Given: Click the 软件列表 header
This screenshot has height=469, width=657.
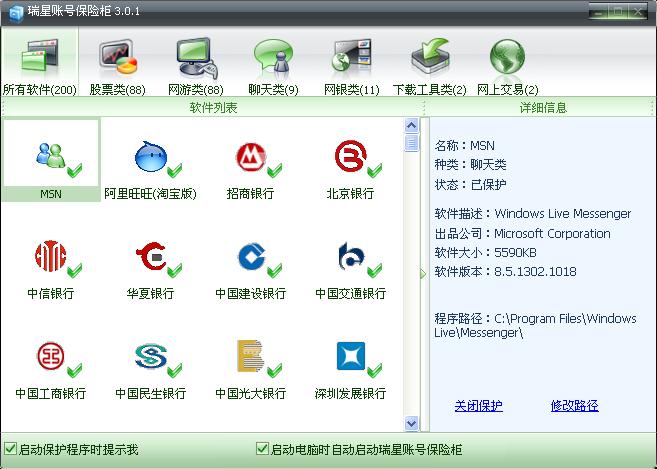Looking at the screenshot, I should tap(213, 108).
